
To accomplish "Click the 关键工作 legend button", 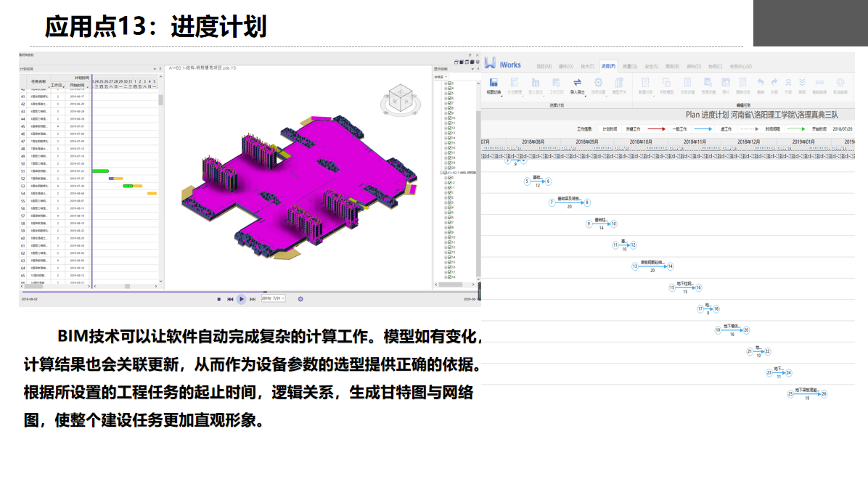I will click(x=633, y=128).
